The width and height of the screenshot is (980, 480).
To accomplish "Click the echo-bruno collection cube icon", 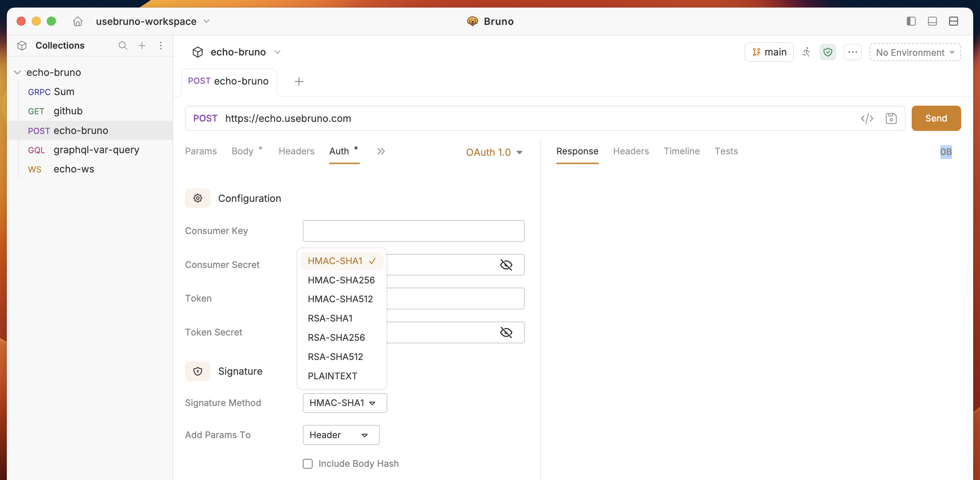I will coord(198,52).
